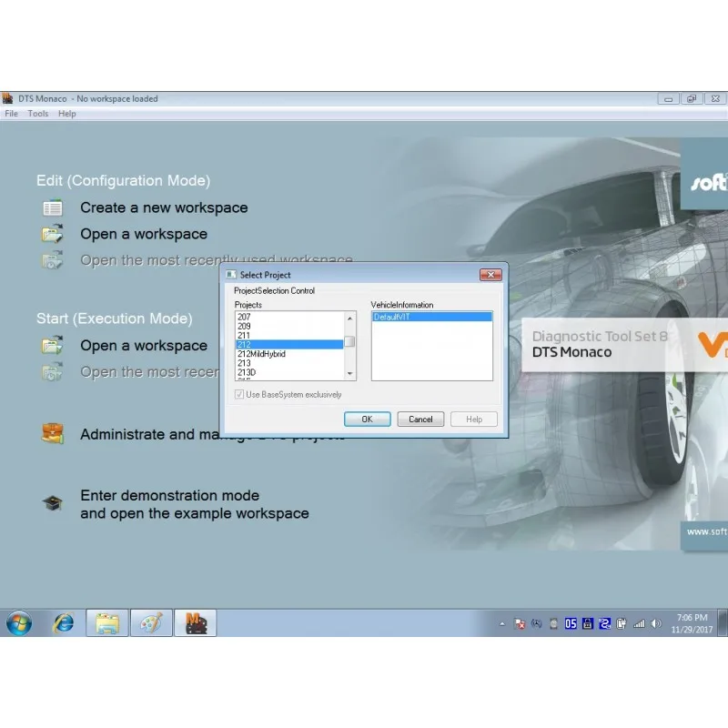Screen dimensions: 728x728
Task: Select project 211 in Projects list
Action: (289, 335)
